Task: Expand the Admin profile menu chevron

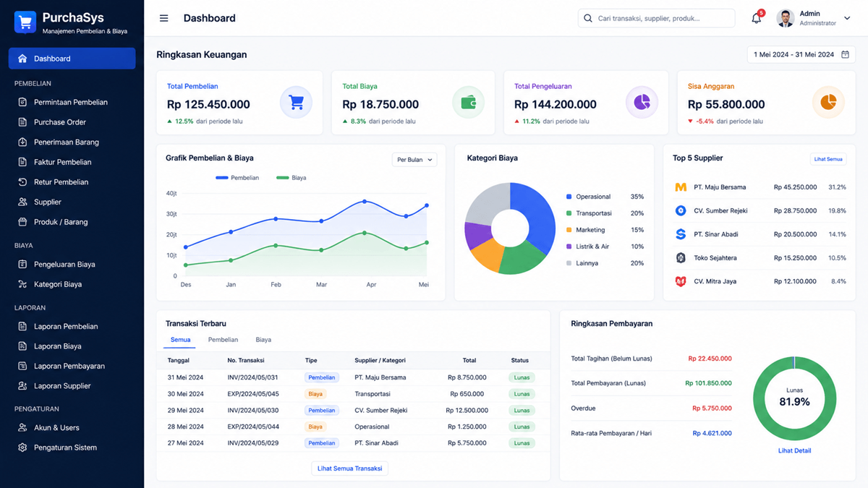Action: tap(848, 18)
